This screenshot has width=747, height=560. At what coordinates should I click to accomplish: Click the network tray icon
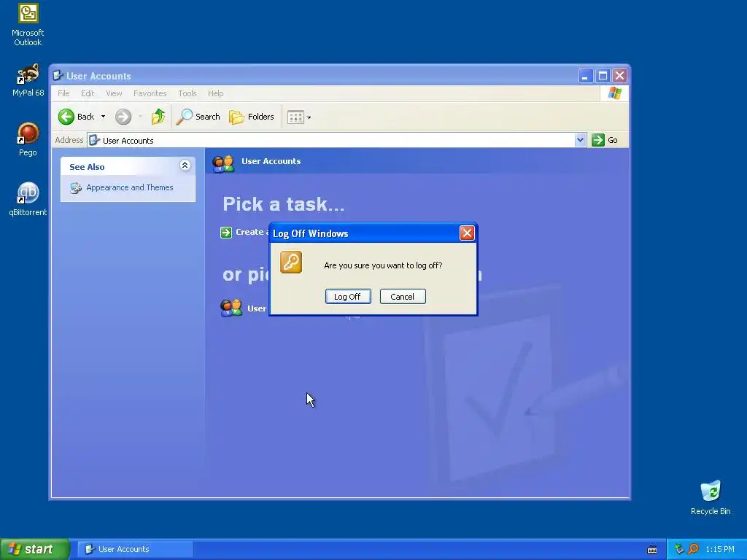tap(679, 549)
